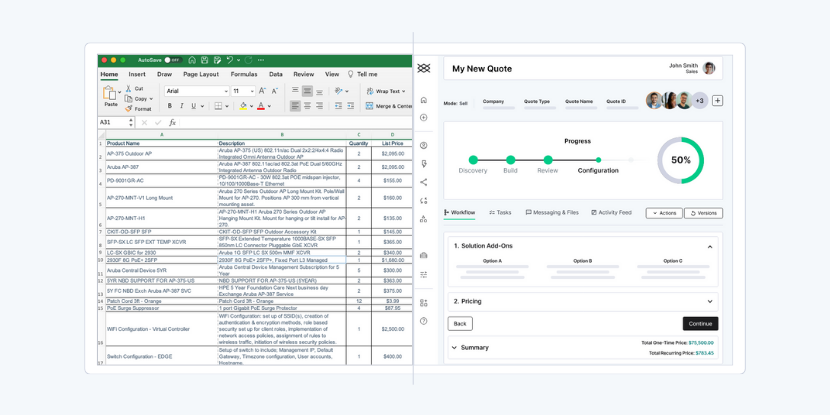The width and height of the screenshot is (830, 415).
Task: Click the share icon in sidebar
Action: tap(424, 182)
